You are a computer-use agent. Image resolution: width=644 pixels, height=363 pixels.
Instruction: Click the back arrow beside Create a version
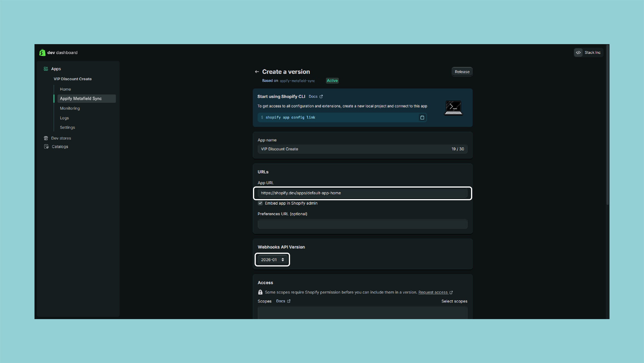(257, 72)
